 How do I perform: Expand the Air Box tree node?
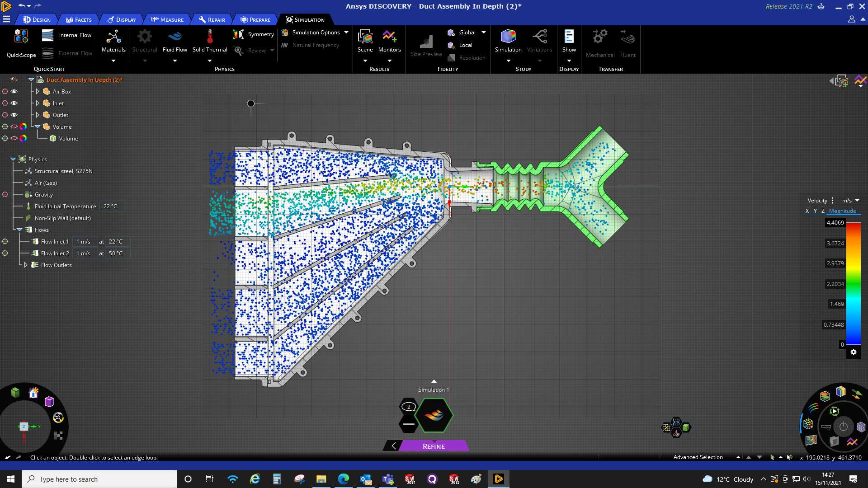[x=38, y=91]
